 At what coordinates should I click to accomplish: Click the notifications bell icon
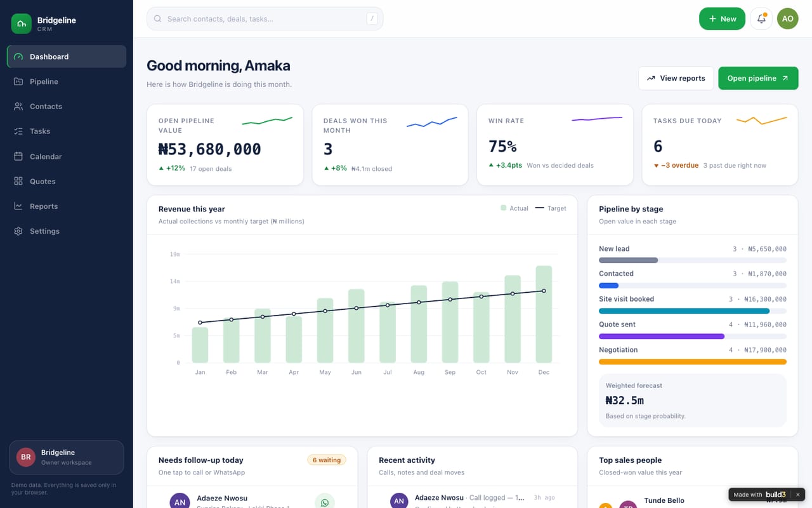point(761,18)
